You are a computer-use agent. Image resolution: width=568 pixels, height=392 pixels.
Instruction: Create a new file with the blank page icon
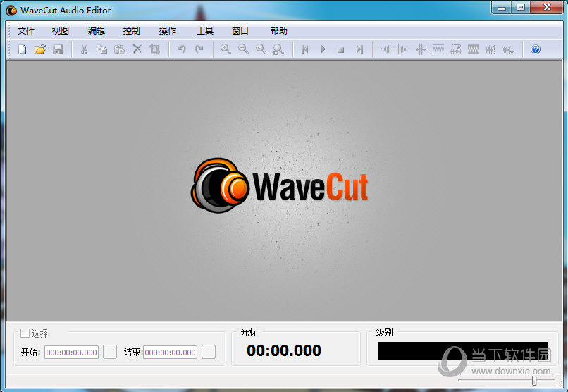pyautogui.click(x=23, y=49)
